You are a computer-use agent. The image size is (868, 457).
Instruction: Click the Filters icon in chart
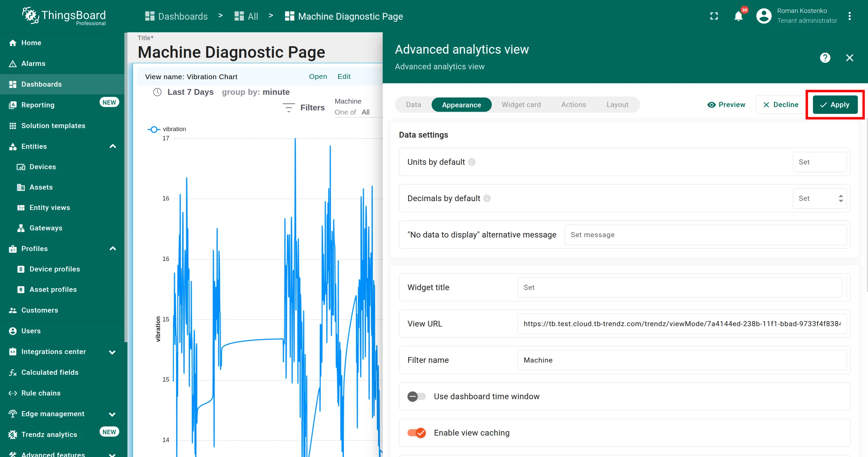pyautogui.click(x=289, y=108)
